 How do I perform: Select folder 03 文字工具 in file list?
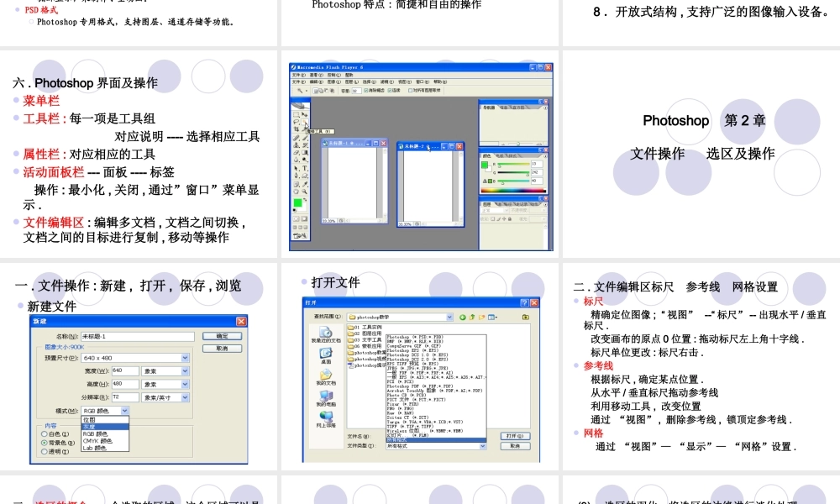click(365, 339)
